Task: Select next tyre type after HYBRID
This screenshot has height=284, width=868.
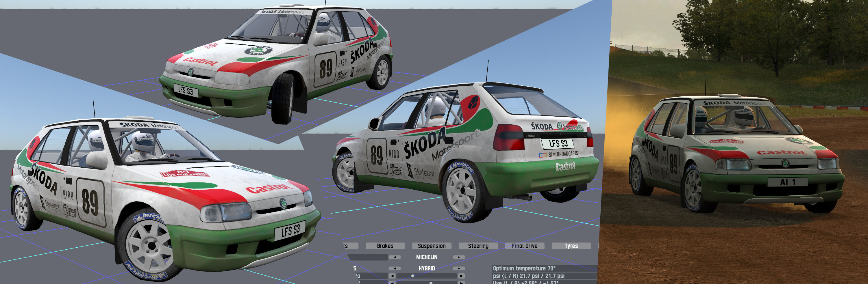Action: (459, 268)
